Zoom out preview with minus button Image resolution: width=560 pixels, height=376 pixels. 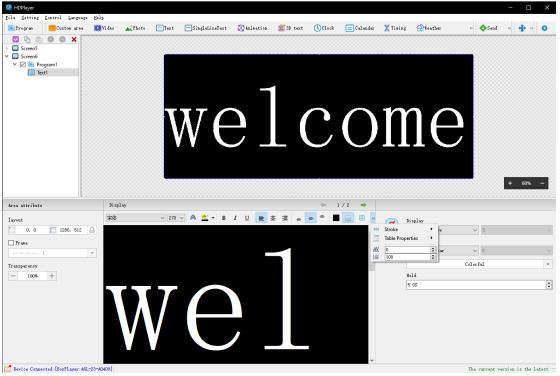(542, 183)
